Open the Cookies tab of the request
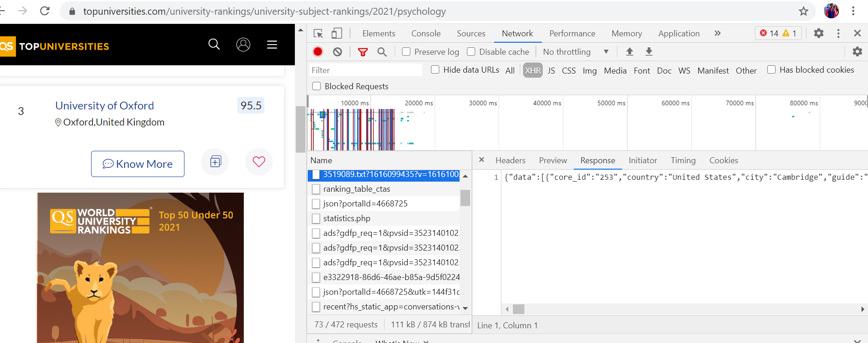Image resolution: width=868 pixels, height=343 pixels. click(x=724, y=160)
